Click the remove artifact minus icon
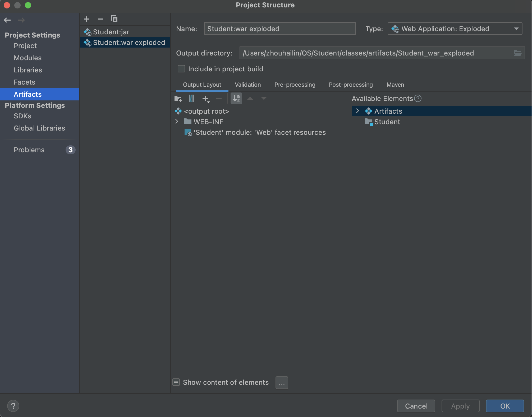 click(100, 19)
